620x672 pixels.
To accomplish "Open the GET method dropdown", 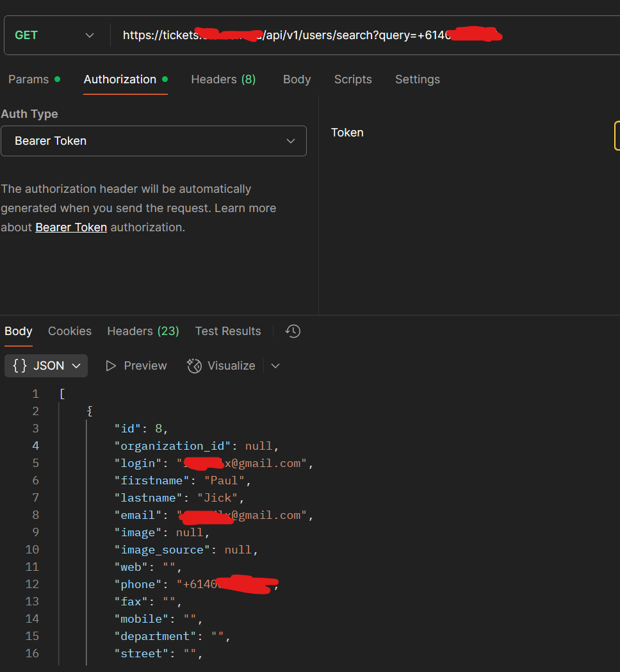I will click(x=54, y=35).
